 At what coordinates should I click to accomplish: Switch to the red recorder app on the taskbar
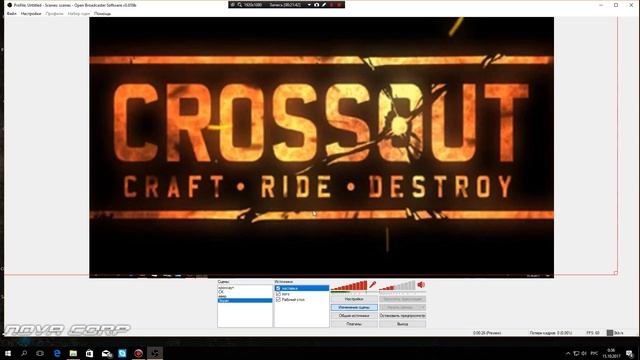(x=138, y=353)
